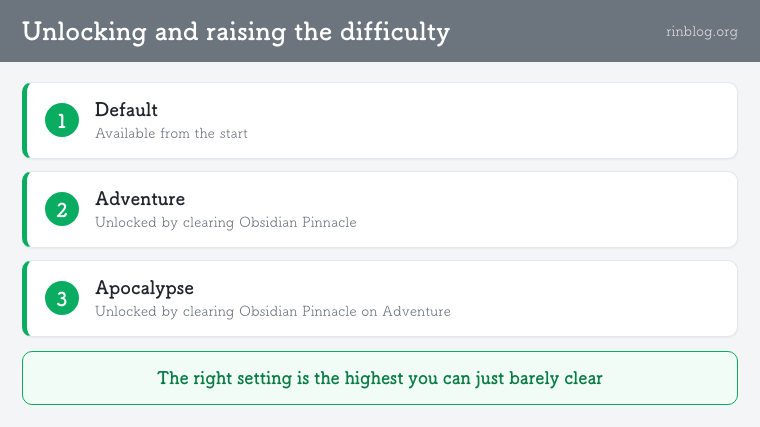The image size is (760, 427).
Task: Select the Apocalypse difficulty title
Action: tap(144, 288)
